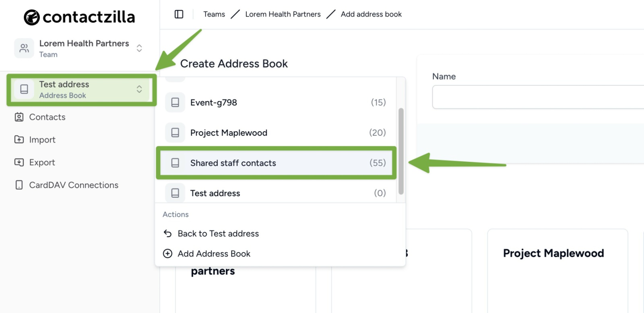Image resolution: width=644 pixels, height=313 pixels.
Task: Click the Name field label
Action: (x=444, y=77)
